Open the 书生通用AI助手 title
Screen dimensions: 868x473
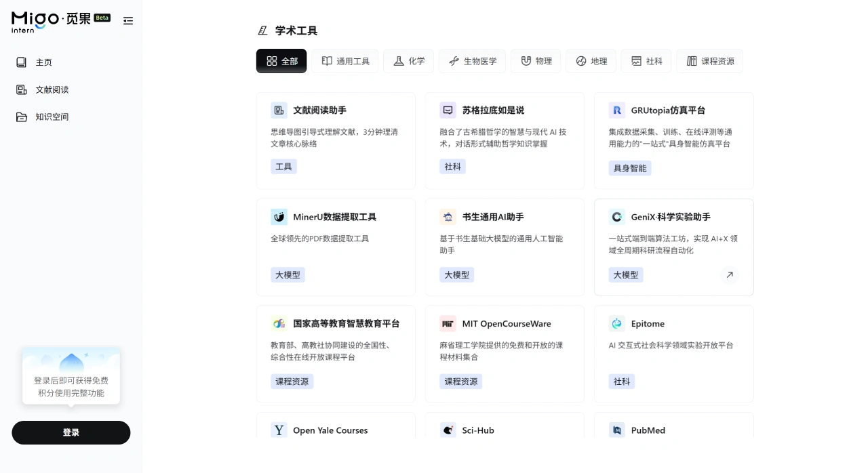(493, 217)
